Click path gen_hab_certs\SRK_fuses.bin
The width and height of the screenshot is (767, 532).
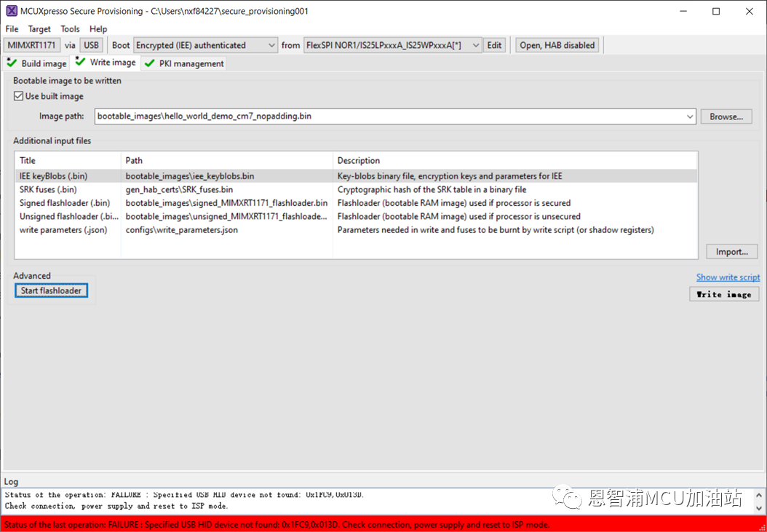click(x=180, y=189)
